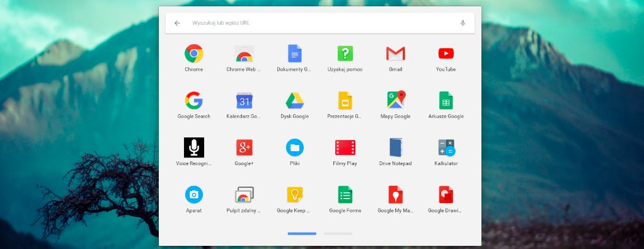Open the Aparat camera app
The width and height of the screenshot is (644, 249).
(x=194, y=195)
